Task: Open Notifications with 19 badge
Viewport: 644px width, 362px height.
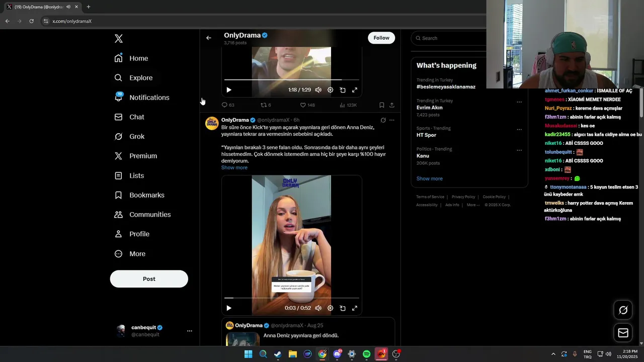Action: [142, 98]
